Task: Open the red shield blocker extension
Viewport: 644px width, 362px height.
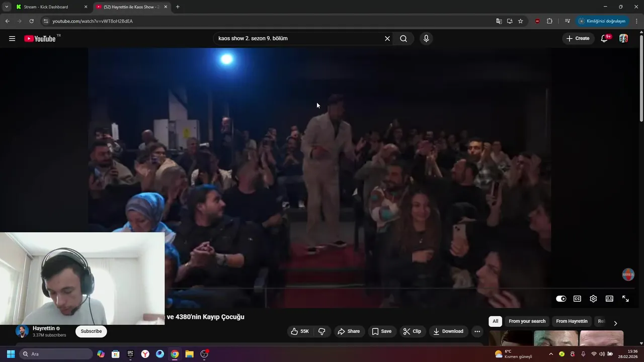Action: pyautogui.click(x=537, y=21)
